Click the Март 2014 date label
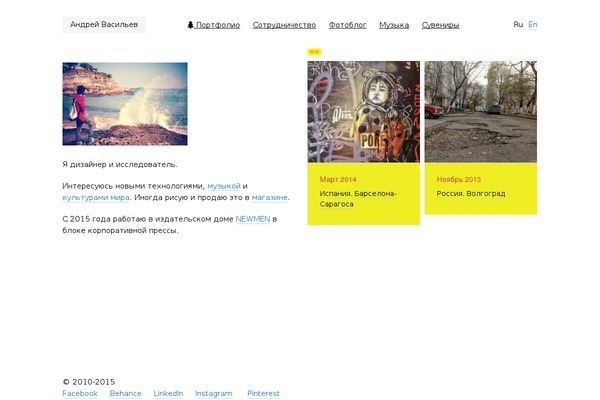Screen dimensions: 600x400 (338, 179)
